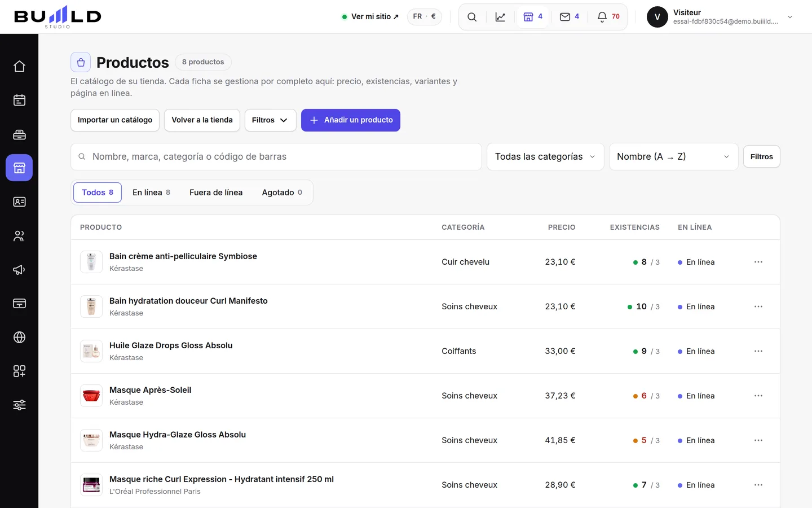
Task: Open the calendar icon in sidebar
Action: (x=19, y=100)
